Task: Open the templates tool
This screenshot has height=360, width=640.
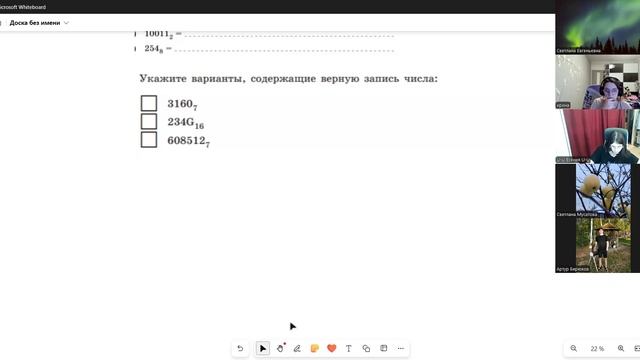Action: pyautogui.click(x=384, y=348)
